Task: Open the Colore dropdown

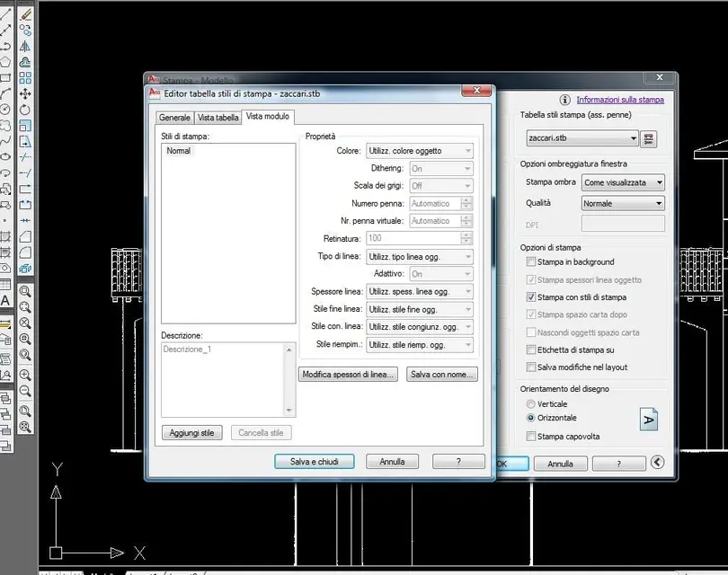Action: point(420,151)
